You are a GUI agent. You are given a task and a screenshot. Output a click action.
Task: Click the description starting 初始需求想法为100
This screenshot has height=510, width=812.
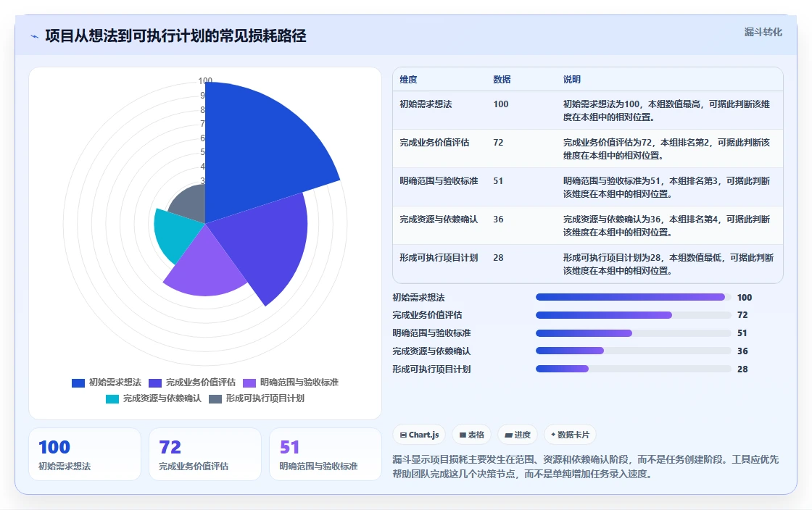point(666,111)
